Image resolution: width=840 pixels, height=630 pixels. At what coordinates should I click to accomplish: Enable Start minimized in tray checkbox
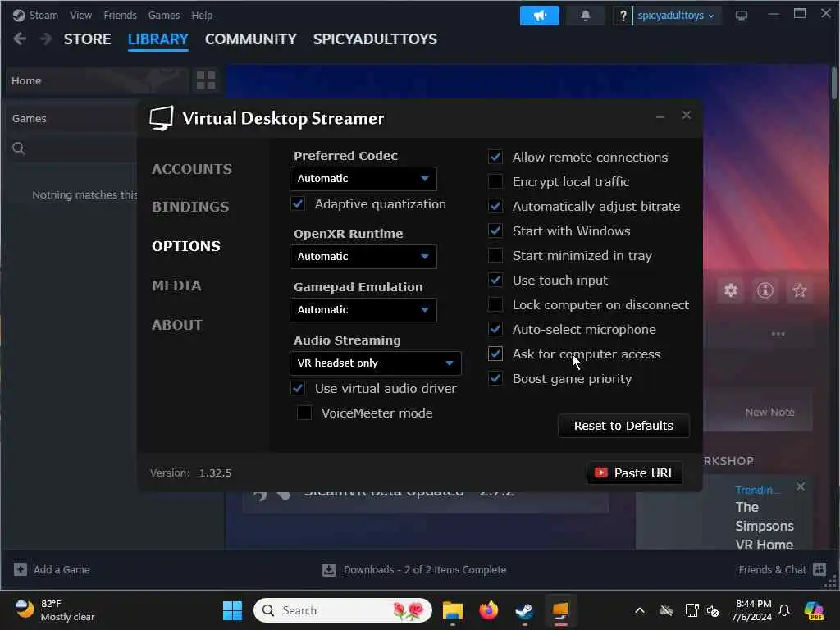click(495, 256)
